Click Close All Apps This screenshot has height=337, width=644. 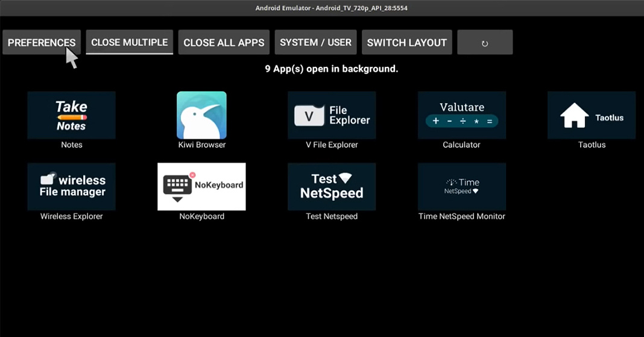pyautogui.click(x=224, y=42)
